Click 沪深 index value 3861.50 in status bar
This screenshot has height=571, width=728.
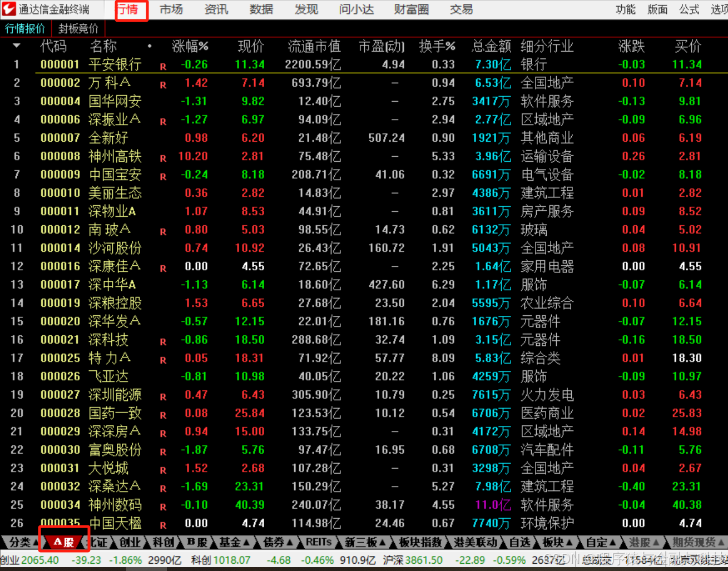point(424,560)
